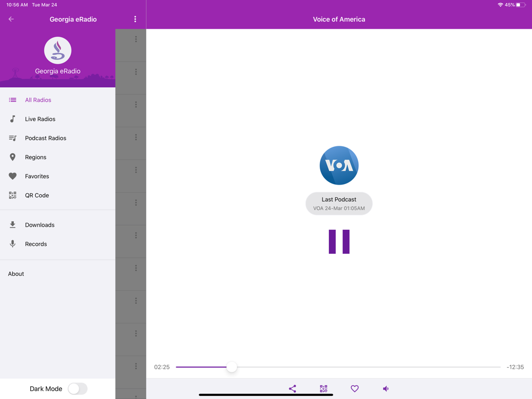Open Favorites menu item
The height and width of the screenshot is (399, 532).
57,176
